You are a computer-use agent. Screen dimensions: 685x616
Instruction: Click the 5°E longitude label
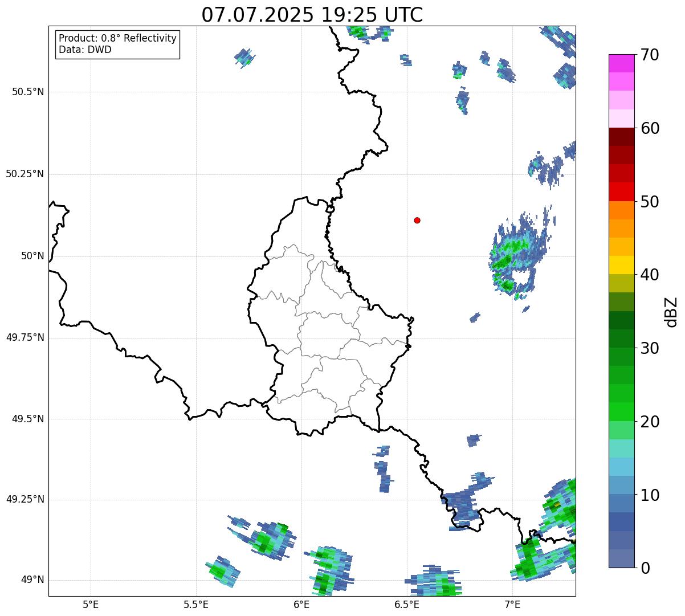pos(91,605)
